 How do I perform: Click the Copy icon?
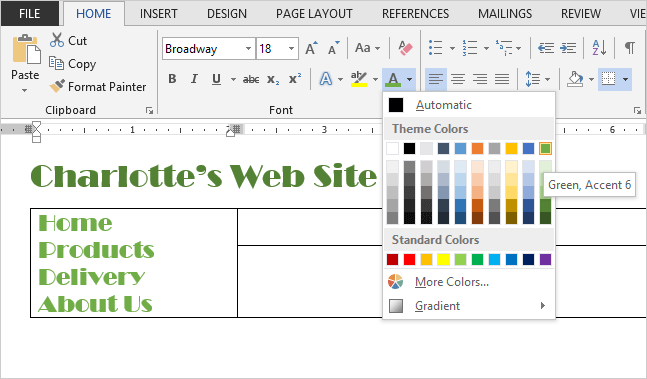click(x=56, y=63)
